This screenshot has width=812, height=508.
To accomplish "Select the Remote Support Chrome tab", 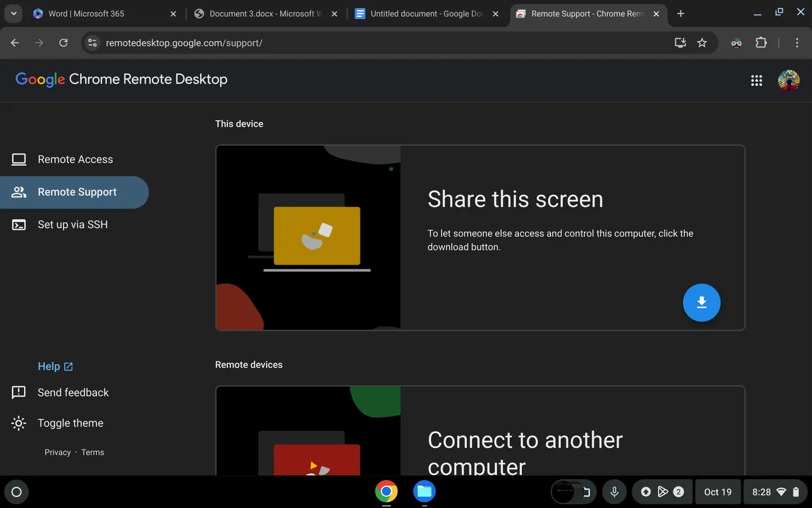I will tap(588, 13).
